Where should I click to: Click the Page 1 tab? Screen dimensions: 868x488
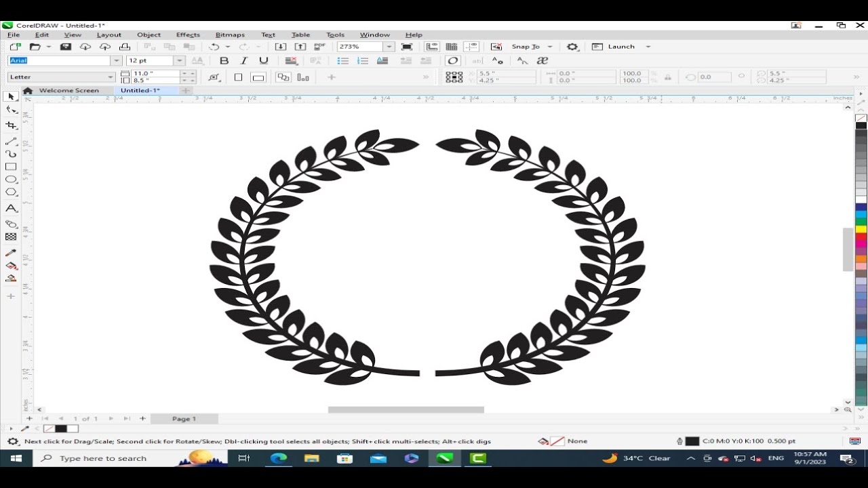coord(184,419)
